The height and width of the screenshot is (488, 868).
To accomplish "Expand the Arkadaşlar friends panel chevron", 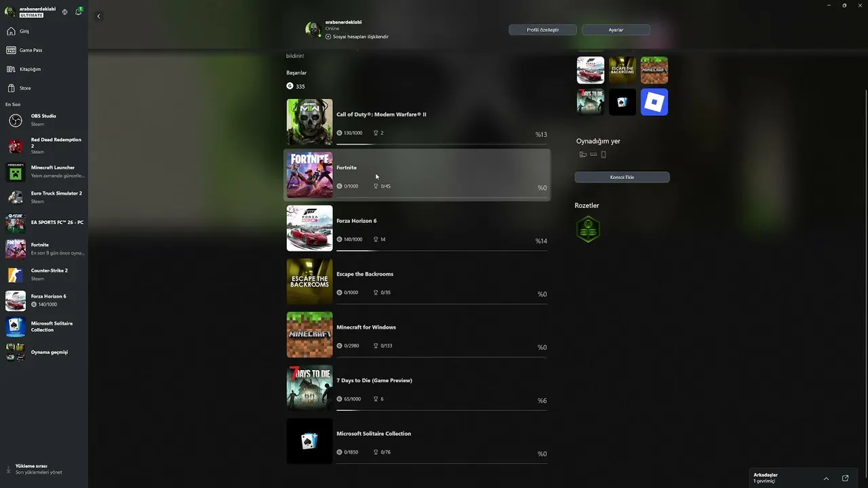I will click(x=826, y=478).
